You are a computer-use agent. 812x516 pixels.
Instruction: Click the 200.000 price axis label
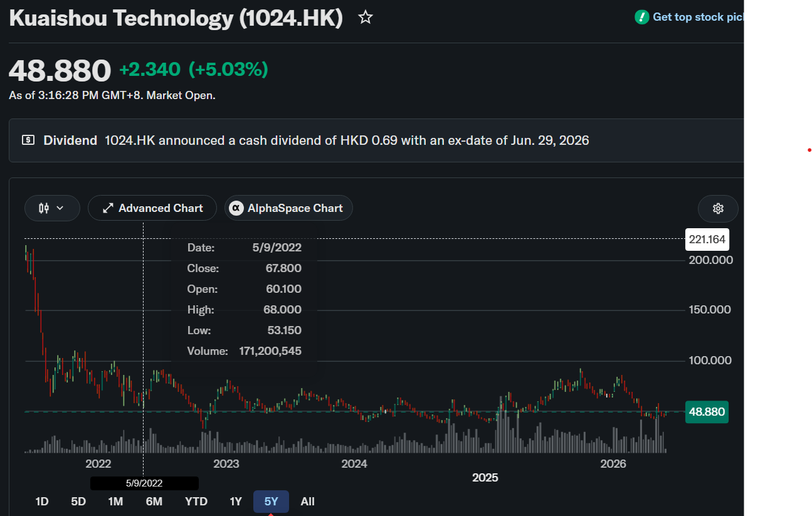(x=711, y=260)
